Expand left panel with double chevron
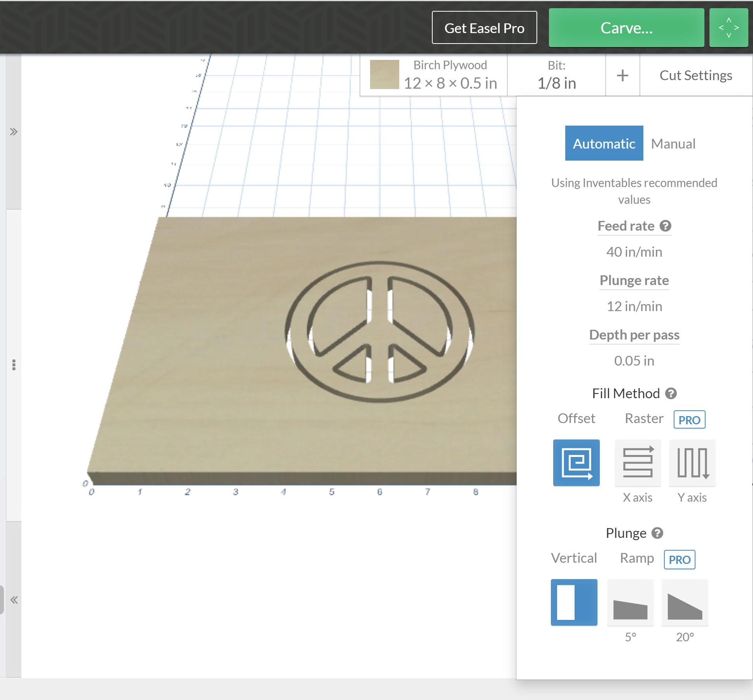753x700 pixels. point(14,132)
